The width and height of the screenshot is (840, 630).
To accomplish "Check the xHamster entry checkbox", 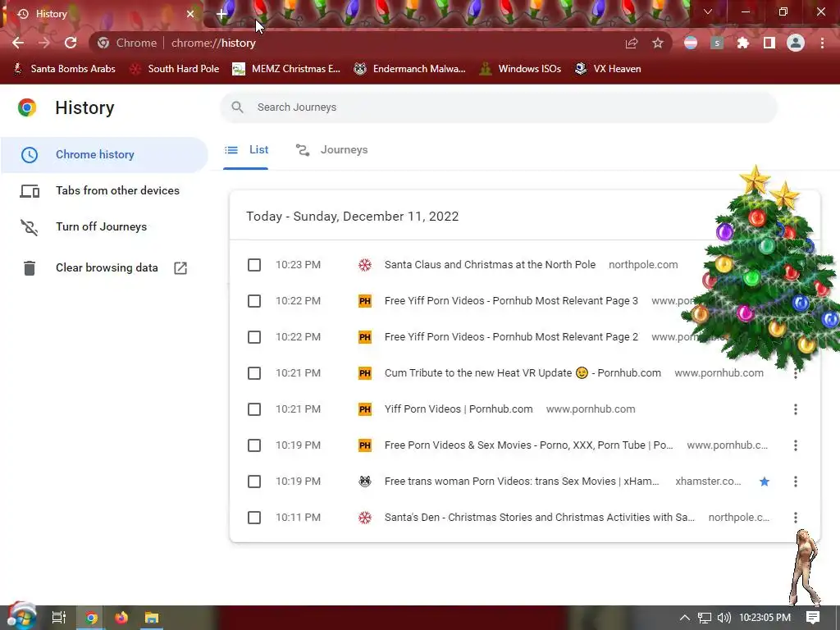I will tap(254, 482).
